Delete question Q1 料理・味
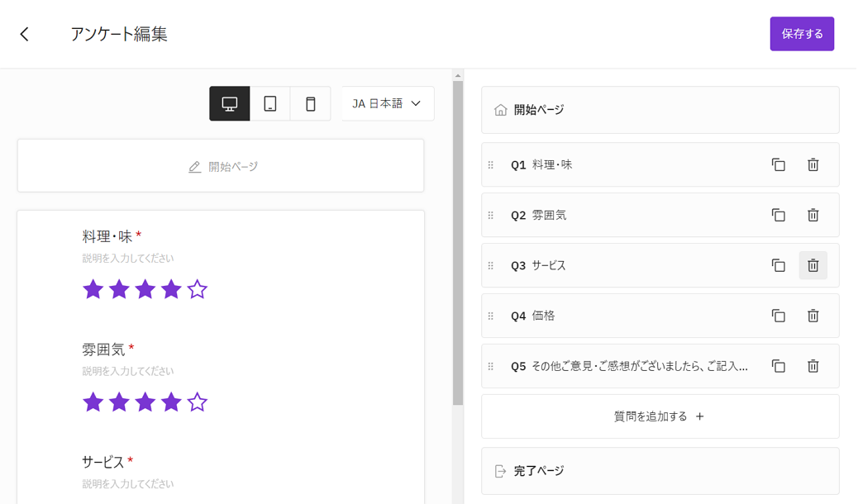The height and width of the screenshot is (504, 858). 813,164
